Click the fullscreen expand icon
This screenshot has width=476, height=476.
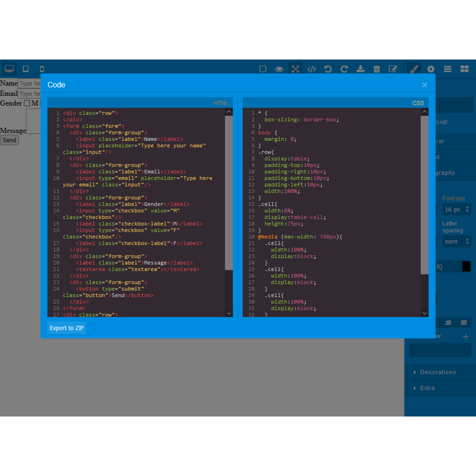295,69
